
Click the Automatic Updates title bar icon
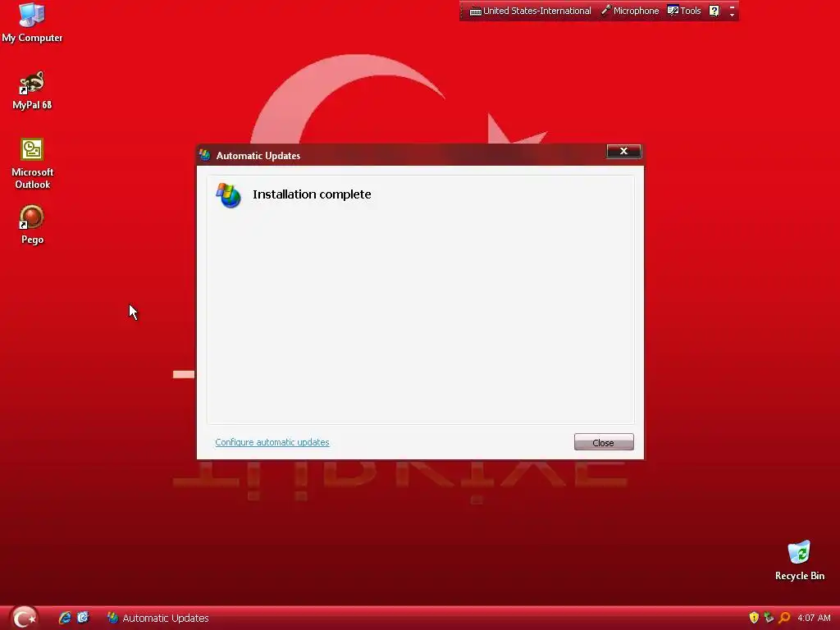[x=204, y=155]
